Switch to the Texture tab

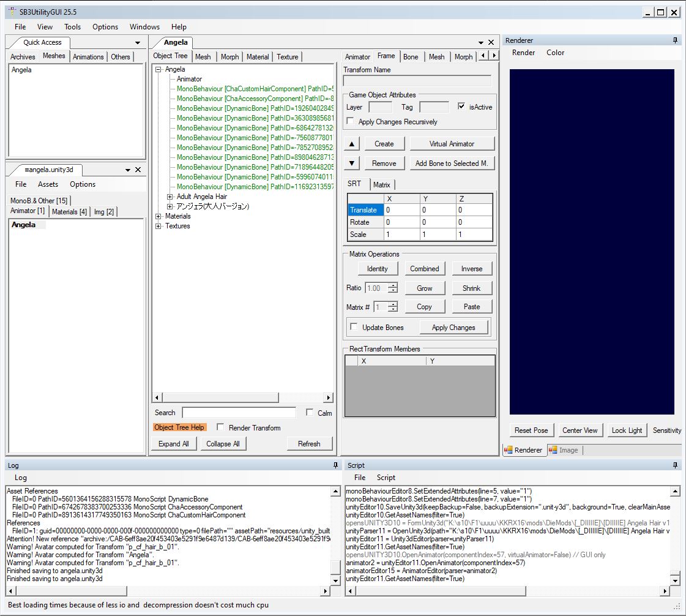tap(287, 57)
